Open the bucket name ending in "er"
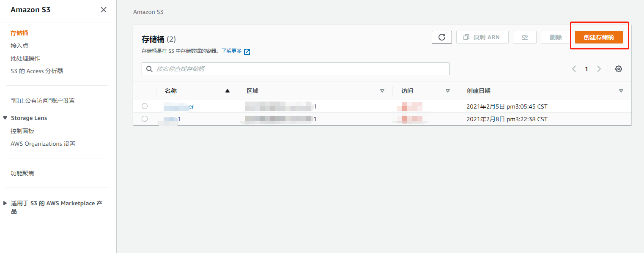 tap(179, 106)
